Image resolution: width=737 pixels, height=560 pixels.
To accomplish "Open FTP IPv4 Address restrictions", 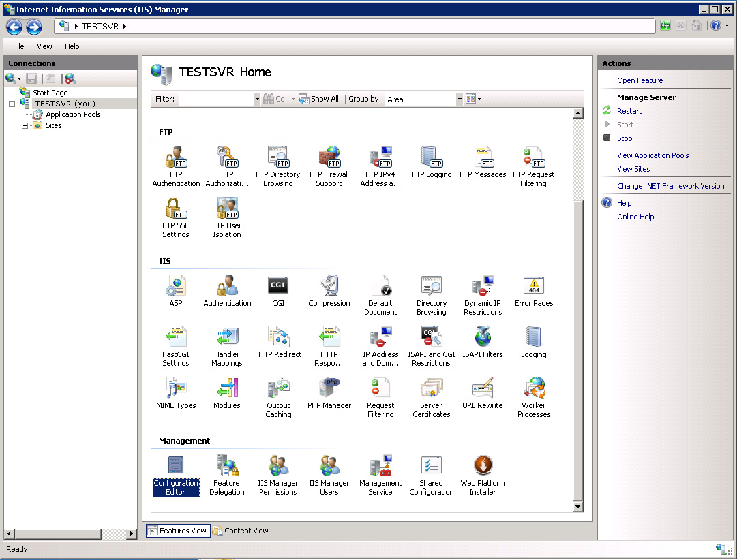I will [380, 166].
